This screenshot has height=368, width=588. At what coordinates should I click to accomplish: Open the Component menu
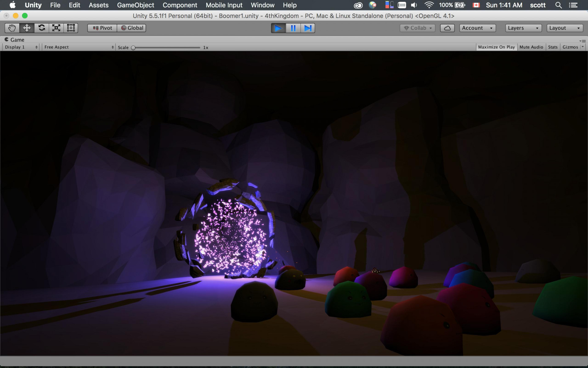(x=180, y=5)
